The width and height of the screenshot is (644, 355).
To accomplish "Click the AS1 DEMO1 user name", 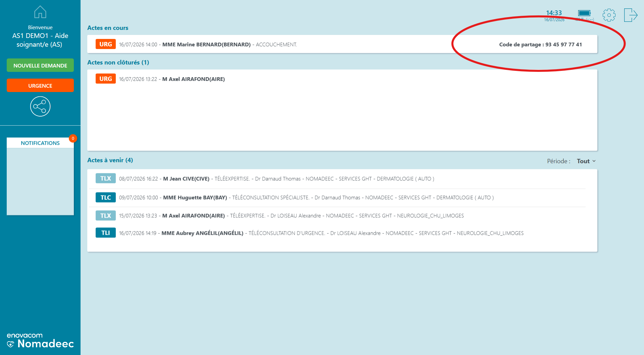I will (x=40, y=40).
